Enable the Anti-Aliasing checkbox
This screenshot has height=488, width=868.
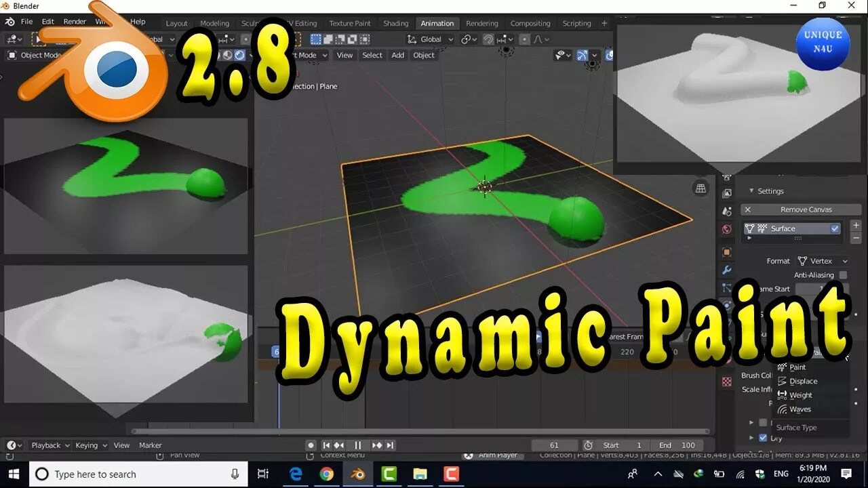click(x=843, y=275)
